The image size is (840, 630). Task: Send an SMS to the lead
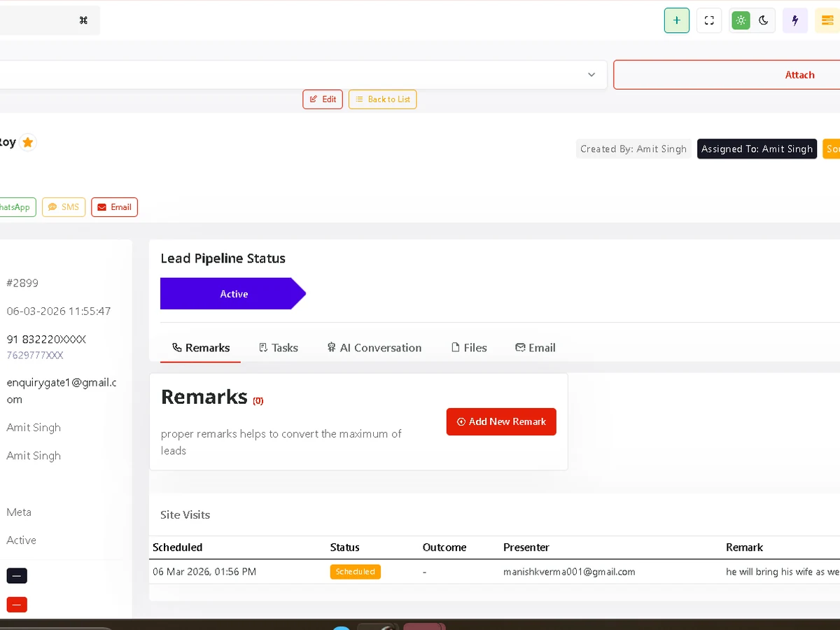pyautogui.click(x=64, y=207)
